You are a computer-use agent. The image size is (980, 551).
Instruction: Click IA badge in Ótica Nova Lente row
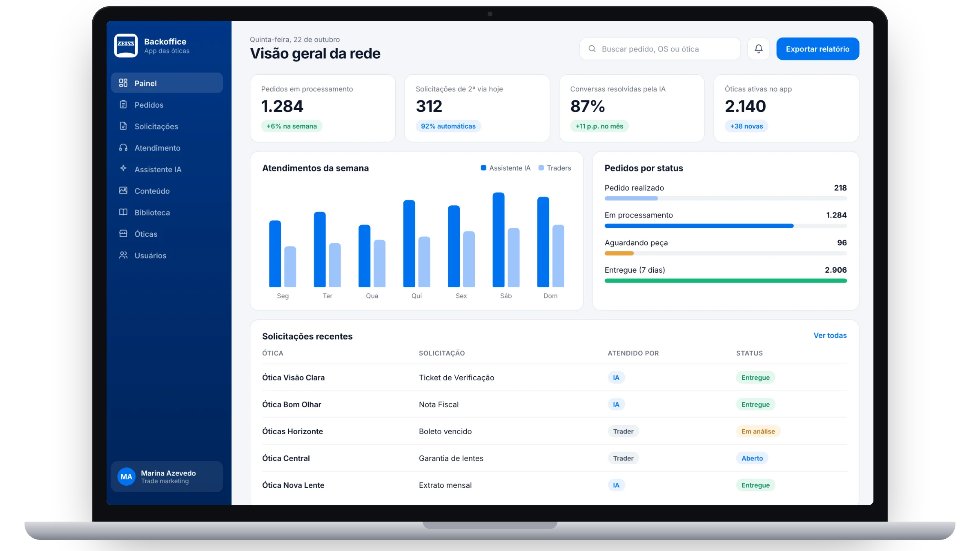(x=616, y=485)
